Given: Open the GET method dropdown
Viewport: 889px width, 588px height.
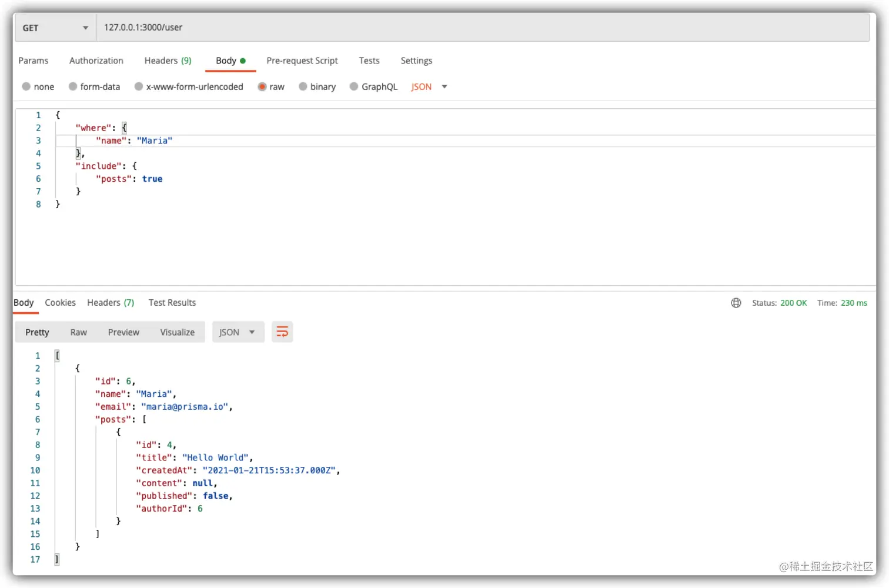Looking at the screenshot, I should [x=55, y=28].
